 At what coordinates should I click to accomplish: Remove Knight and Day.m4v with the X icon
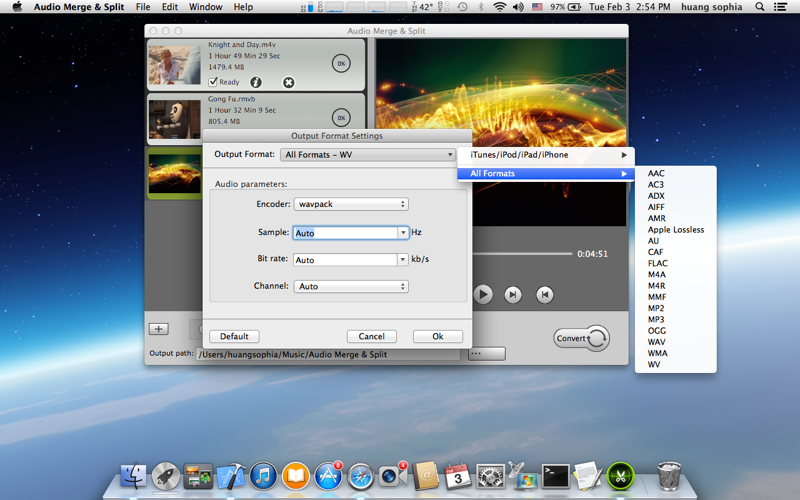pyautogui.click(x=289, y=82)
